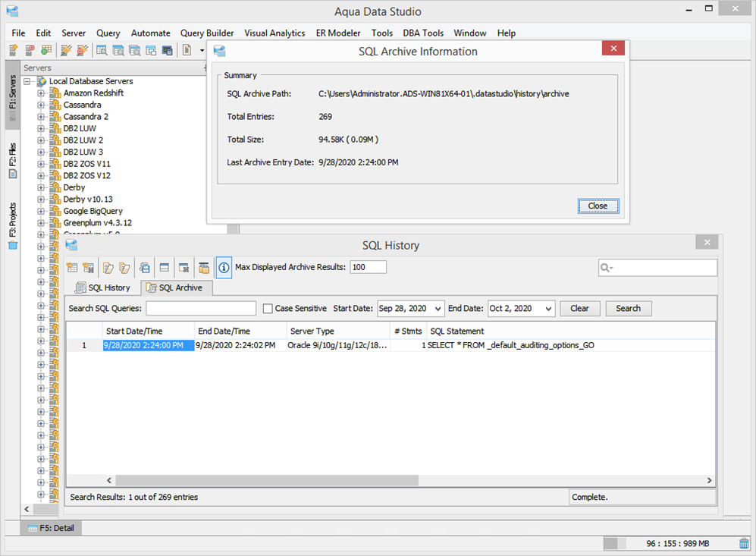Viewport: 756px width, 556px height.
Task: Click the search box with magnifier in SQL History
Action: coord(657,268)
